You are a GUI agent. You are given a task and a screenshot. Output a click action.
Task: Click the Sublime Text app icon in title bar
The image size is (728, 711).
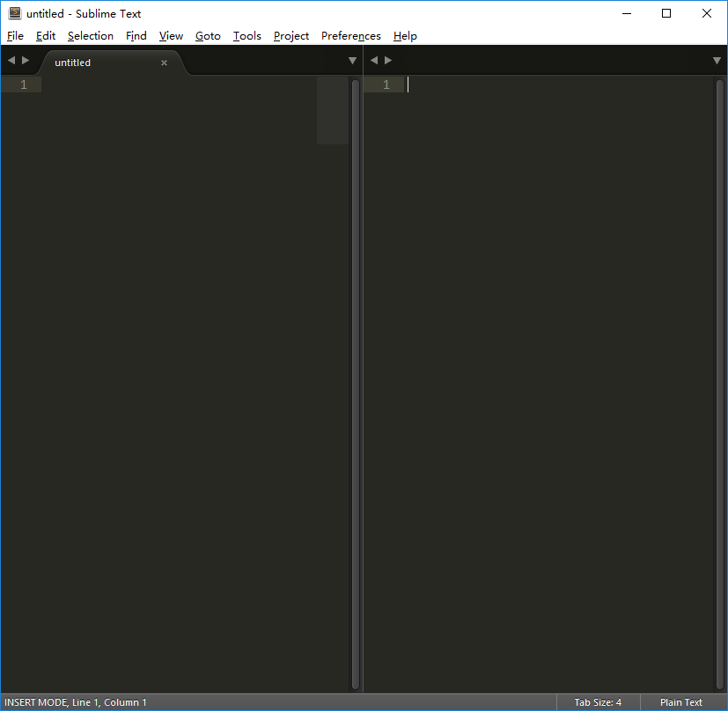pos(15,13)
